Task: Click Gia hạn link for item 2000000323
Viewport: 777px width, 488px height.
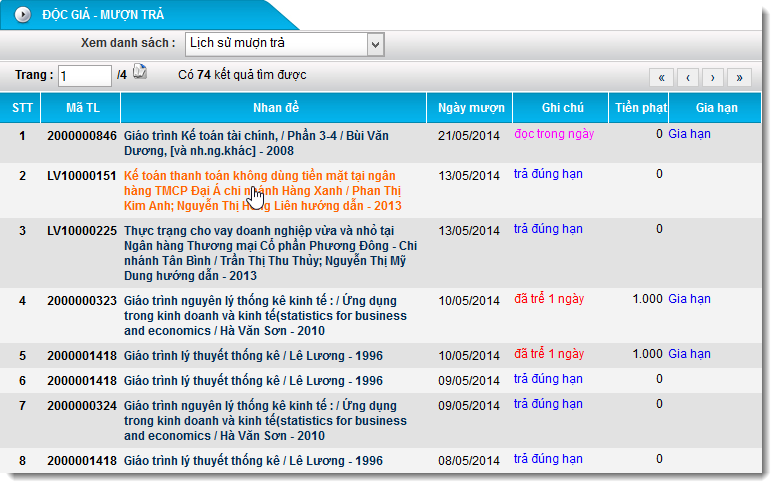Action: tap(689, 299)
